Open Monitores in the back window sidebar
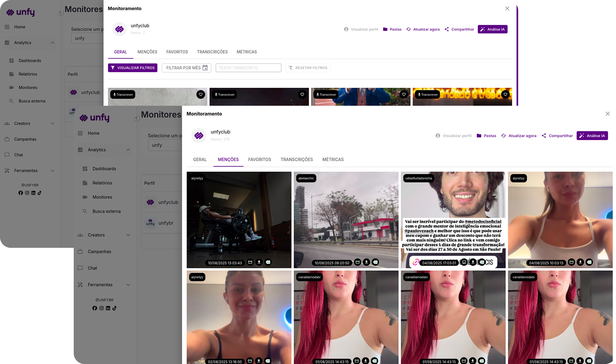616x364 pixels. 28,87
